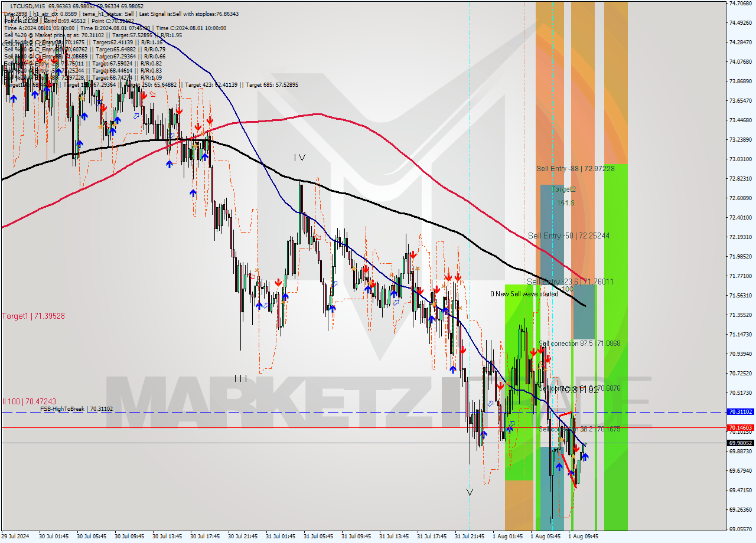Viewport: 756px width, 543px height.
Task: Click the 74.07680 price axis label
Action: [740, 61]
